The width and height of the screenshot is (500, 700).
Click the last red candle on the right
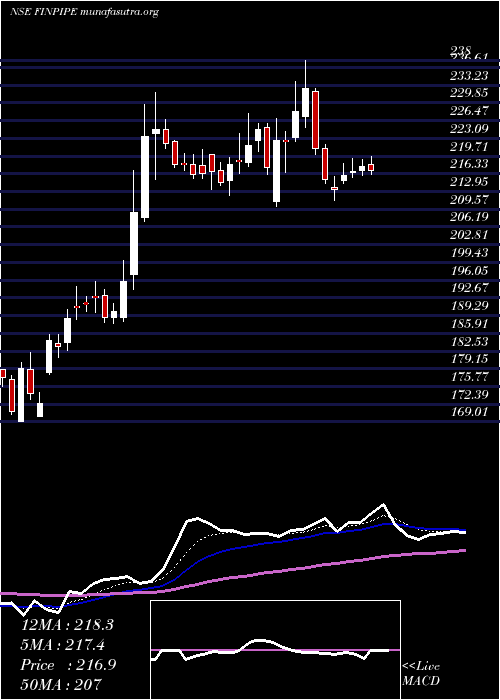coord(371,168)
